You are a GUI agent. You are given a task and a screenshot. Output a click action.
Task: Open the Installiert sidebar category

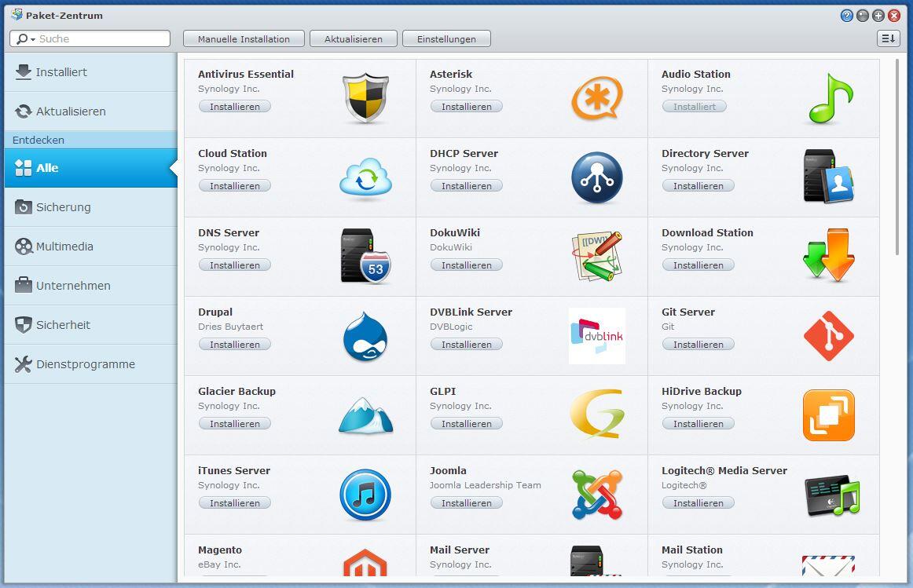coord(91,72)
